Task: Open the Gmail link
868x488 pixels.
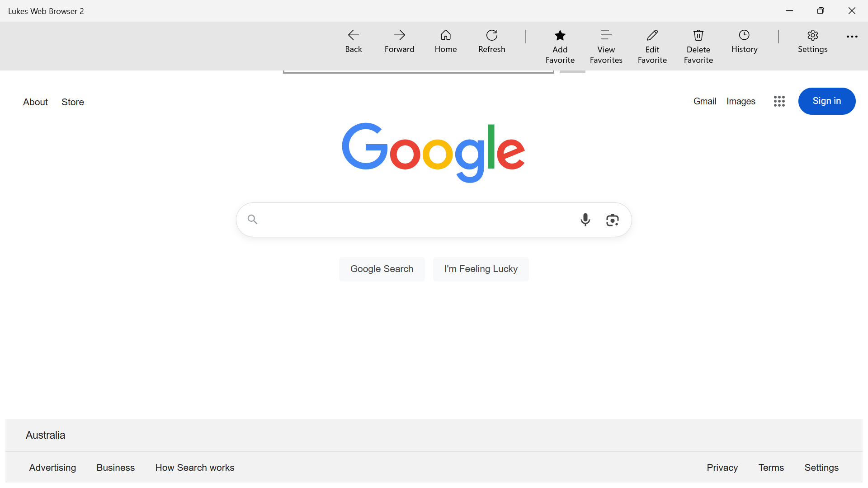Action: (x=705, y=101)
